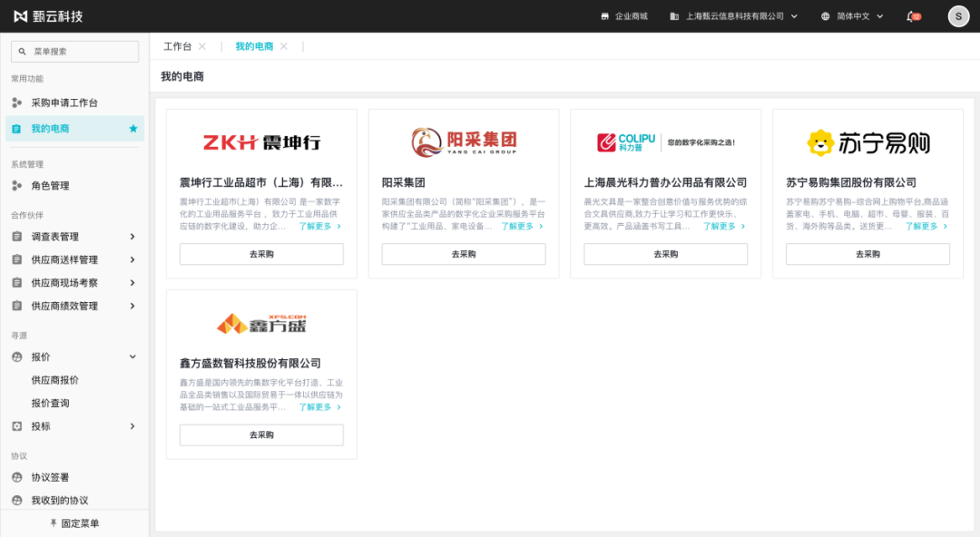Click the 协议签署 icon
The width and height of the screenshot is (980, 537).
point(17,477)
